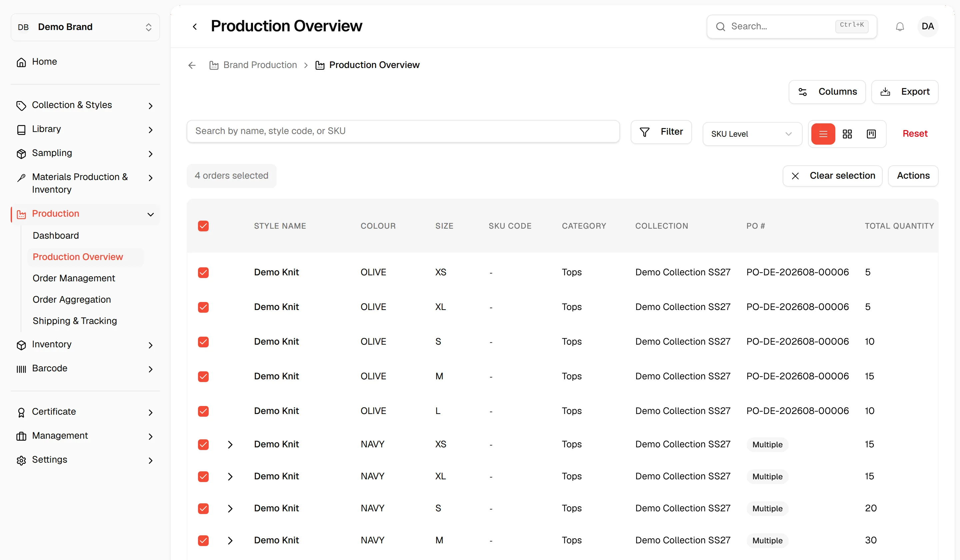The height and width of the screenshot is (560, 960).
Task: Open the DA user avatar
Action: (928, 27)
